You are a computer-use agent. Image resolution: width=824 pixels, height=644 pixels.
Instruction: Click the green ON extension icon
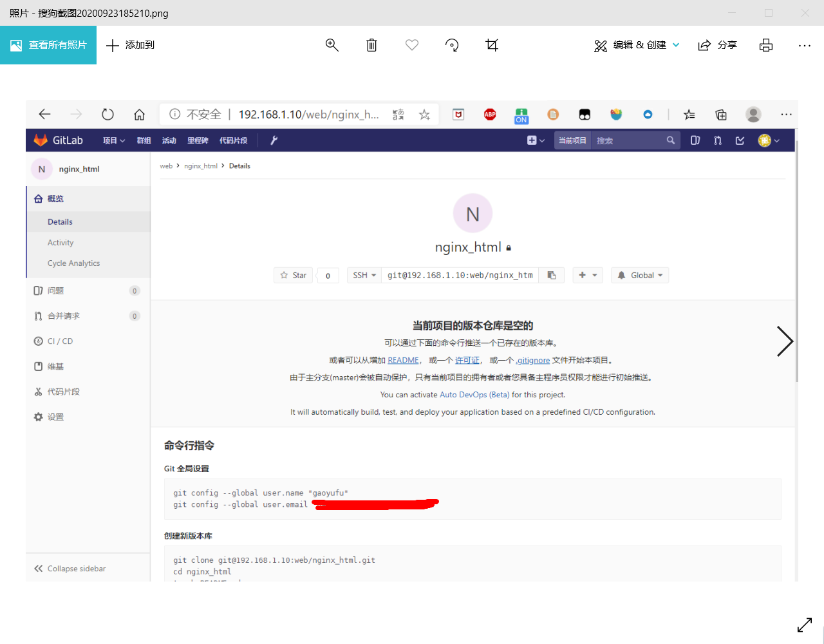(x=521, y=116)
